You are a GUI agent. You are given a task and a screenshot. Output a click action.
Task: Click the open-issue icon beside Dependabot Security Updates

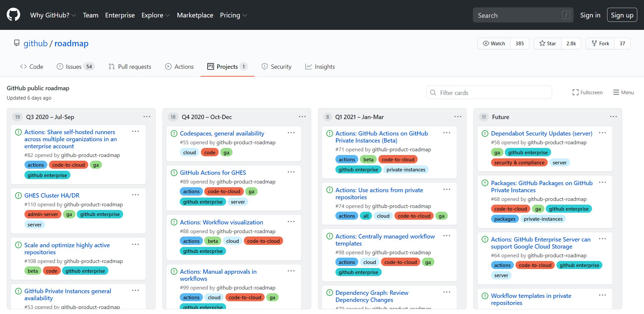485,134
